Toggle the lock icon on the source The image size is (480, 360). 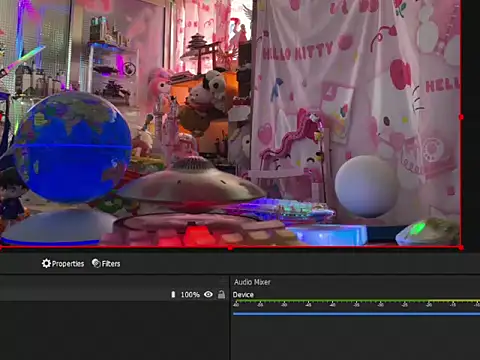pyautogui.click(x=221, y=294)
